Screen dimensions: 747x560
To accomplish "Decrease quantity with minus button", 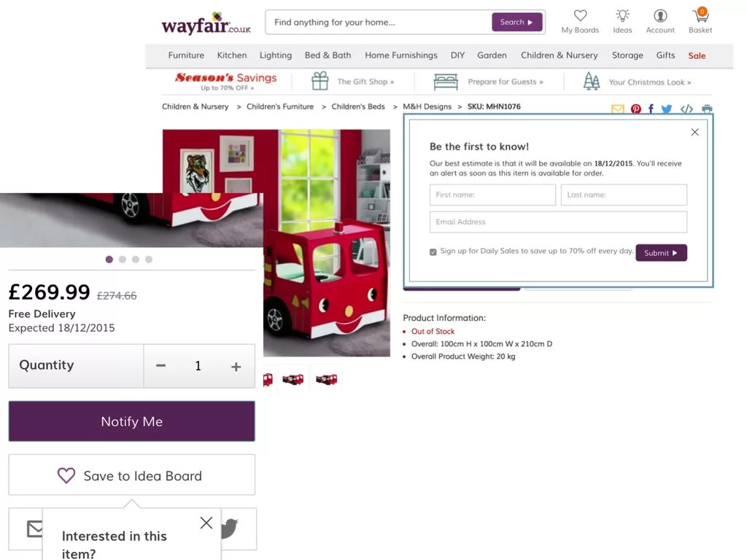I will 161,366.
